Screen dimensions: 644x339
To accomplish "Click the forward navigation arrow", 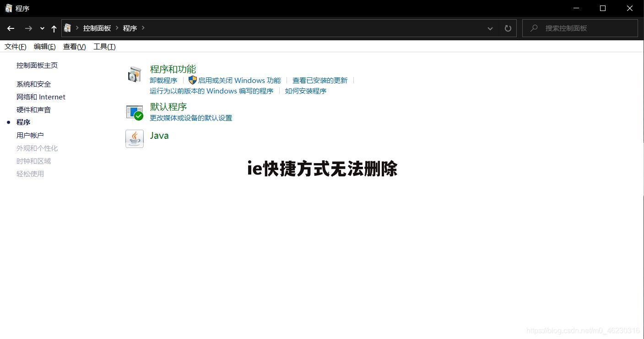I will coord(28,28).
